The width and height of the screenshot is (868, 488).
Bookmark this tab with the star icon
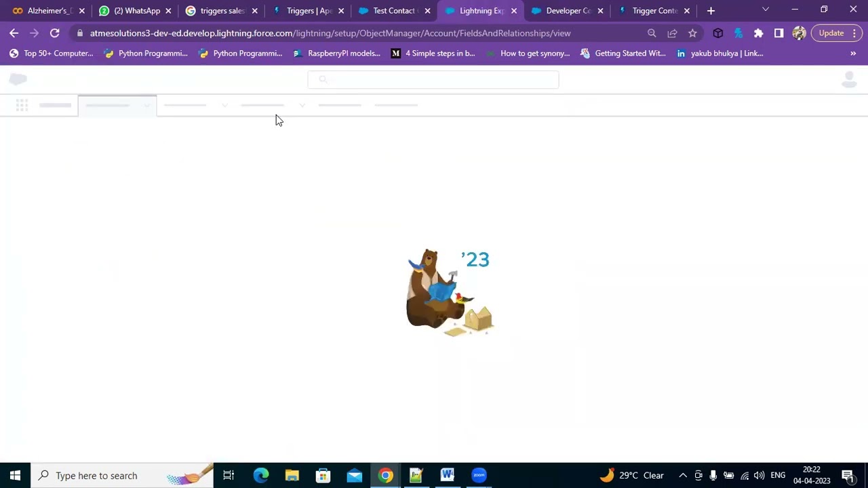pos(692,33)
